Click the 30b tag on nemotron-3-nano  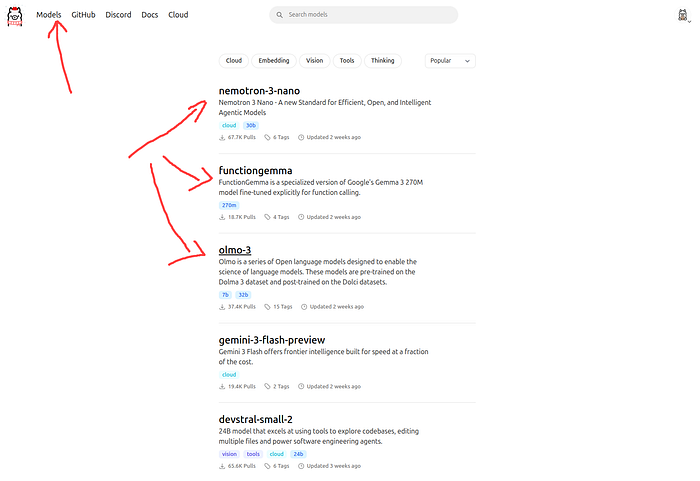pyautogui.click(x=251, y=125)
